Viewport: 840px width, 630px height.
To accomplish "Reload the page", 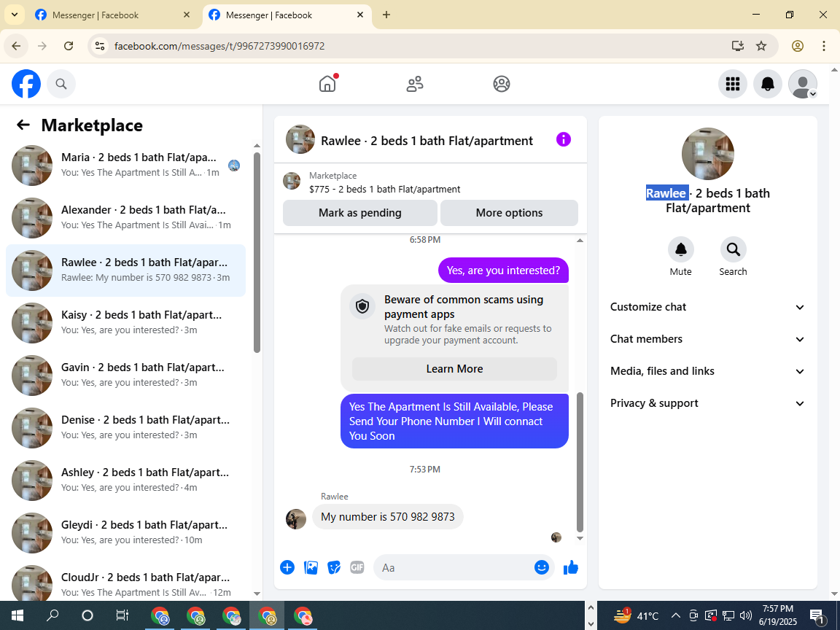I will [x=69, y=46].
